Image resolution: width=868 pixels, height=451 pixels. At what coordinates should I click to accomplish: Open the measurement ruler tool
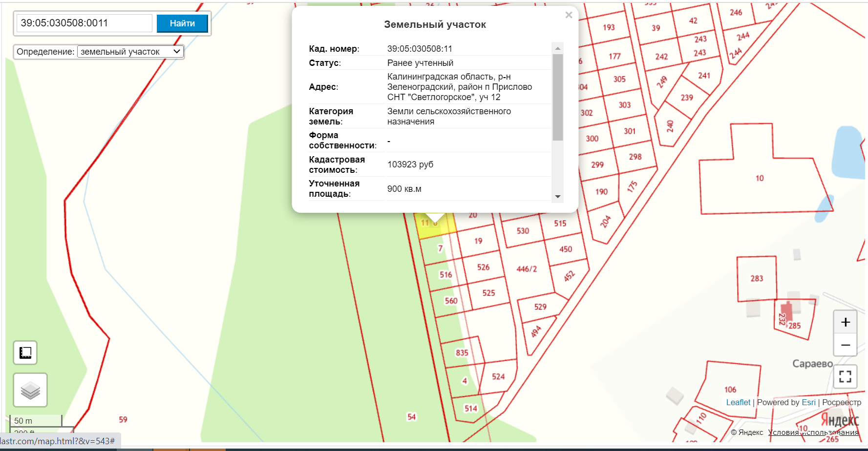[25, 352]
